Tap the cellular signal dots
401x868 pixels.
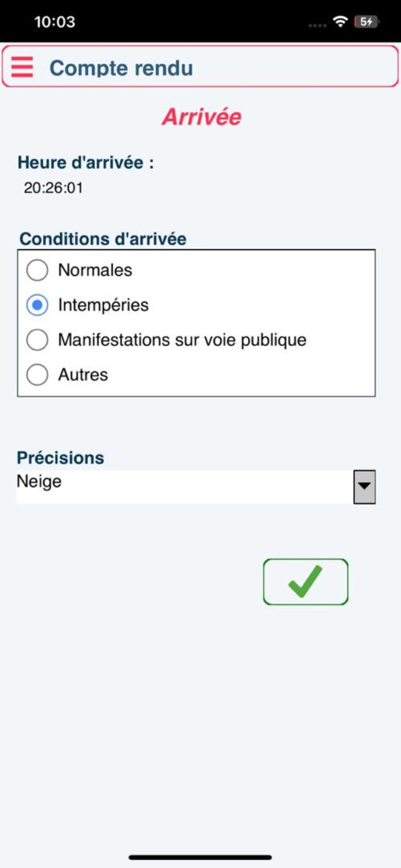click(317, 25)
